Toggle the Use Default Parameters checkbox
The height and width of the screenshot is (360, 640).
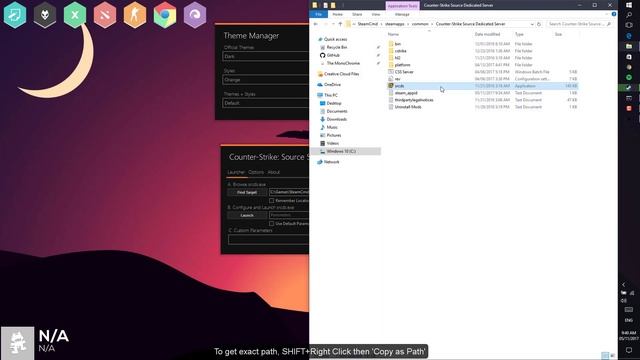271,224
